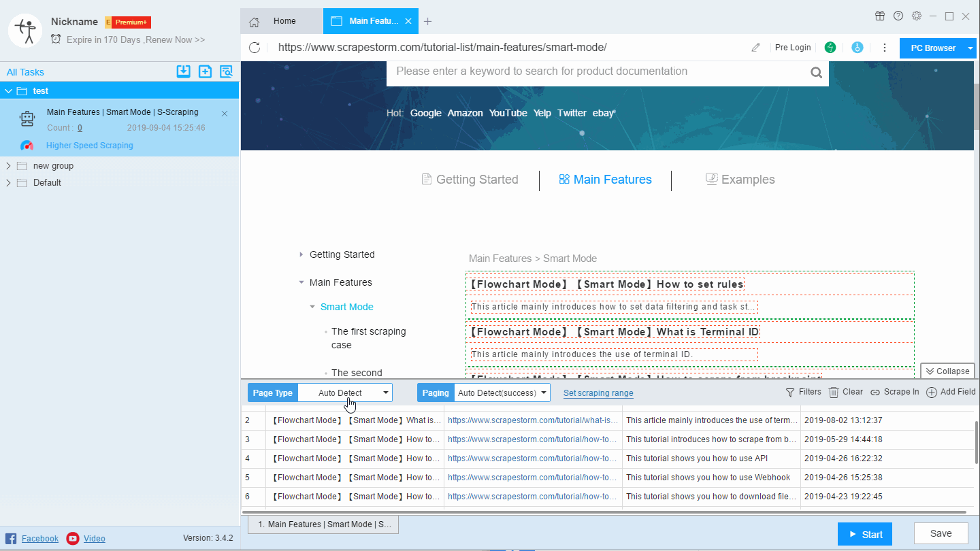Viewport: 980px width, 551px height.
Task: Open the Getting Started page section
Action: [470, 180]
